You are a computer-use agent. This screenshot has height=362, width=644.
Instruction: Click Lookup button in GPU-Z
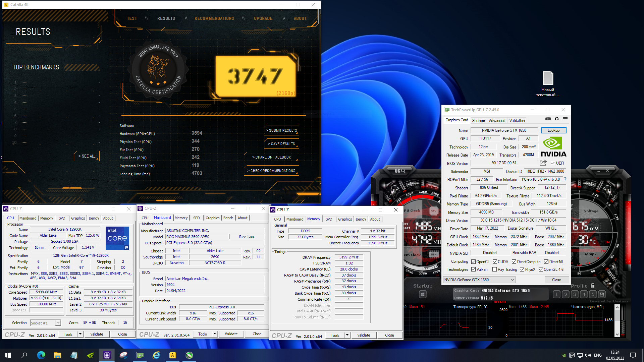click(553, 130)
